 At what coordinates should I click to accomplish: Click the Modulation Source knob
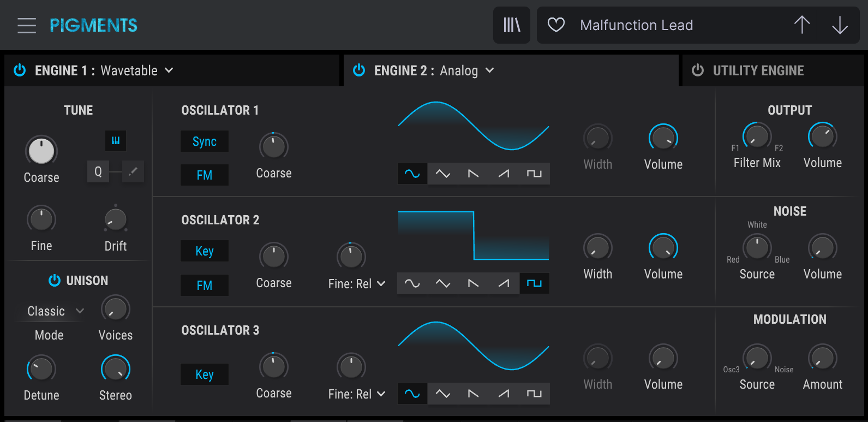[x=757, y=358]
